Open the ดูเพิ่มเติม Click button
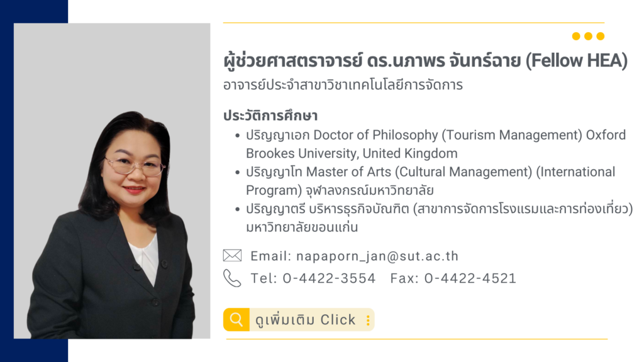Image resolution: width=644 pixels, height=362 pixels. [299, 319]
